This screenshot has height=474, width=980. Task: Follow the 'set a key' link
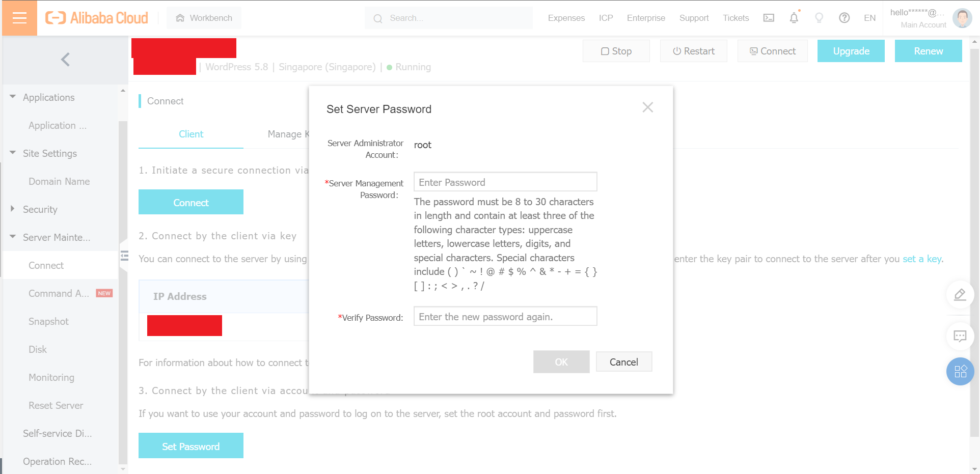922,259
